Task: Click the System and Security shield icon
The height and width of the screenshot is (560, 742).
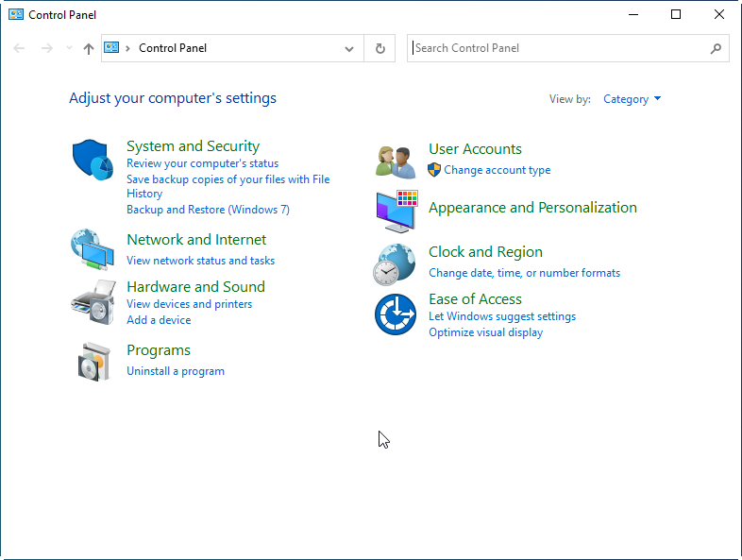Action: 93,159
